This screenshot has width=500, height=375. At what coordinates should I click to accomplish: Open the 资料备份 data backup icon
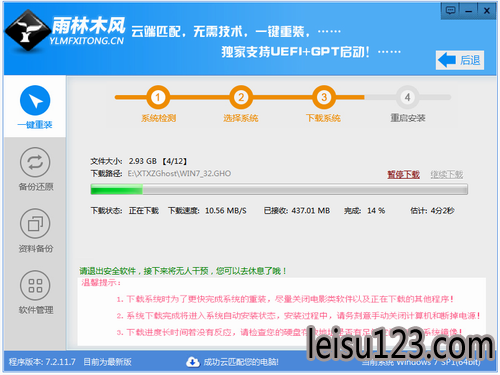(35, 224)
